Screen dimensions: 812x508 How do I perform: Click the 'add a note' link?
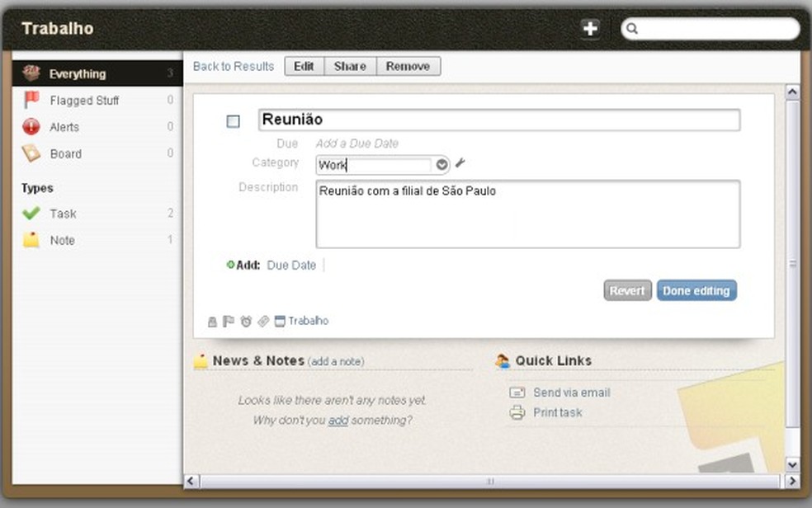point(336,361)
